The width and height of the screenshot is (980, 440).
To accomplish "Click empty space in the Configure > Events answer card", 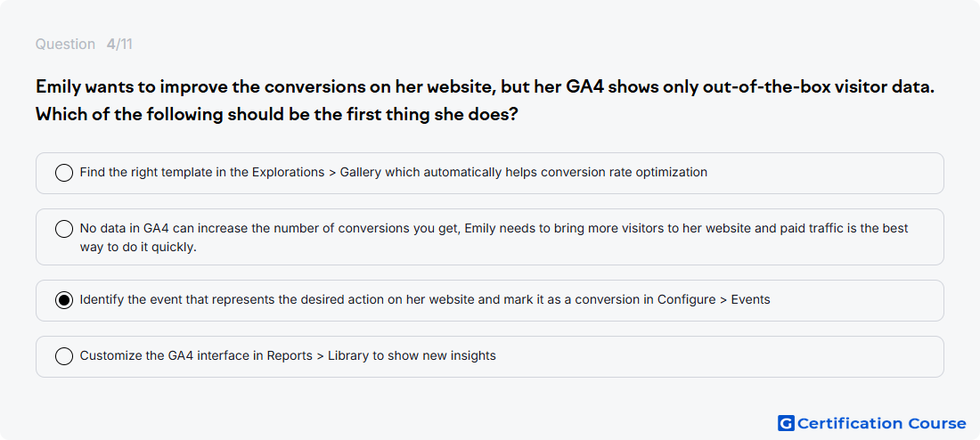I will click(x=856, y=301).
